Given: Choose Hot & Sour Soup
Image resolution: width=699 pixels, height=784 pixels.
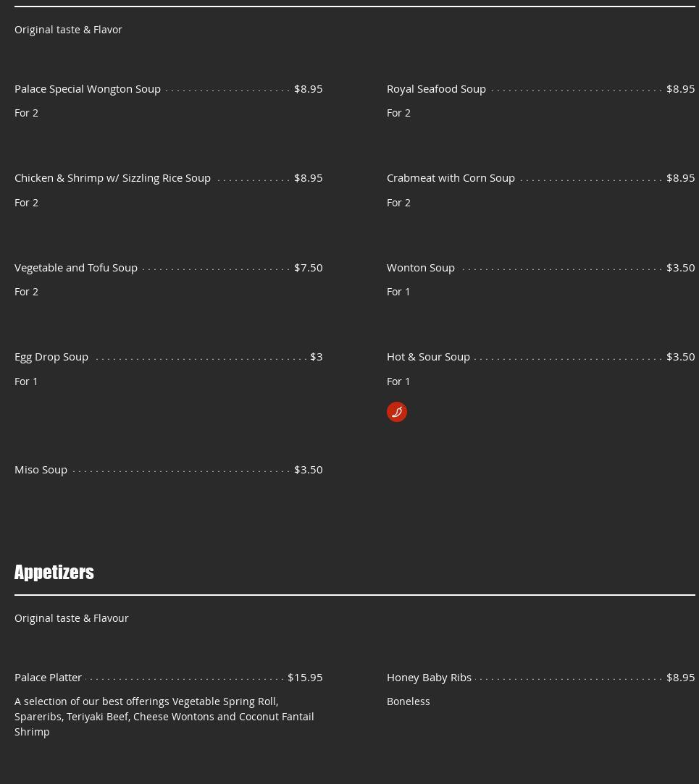Looking at the screenshot, I should pos(428,357).
